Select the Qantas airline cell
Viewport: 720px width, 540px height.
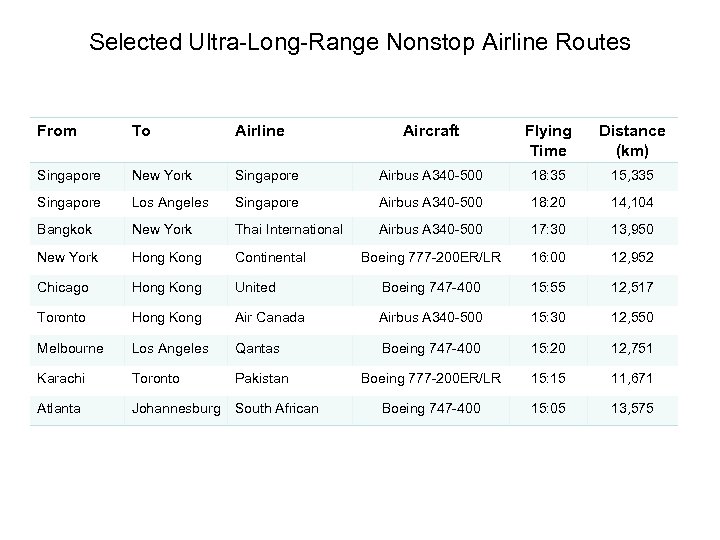pyautogui.click(x=257, y=347)
